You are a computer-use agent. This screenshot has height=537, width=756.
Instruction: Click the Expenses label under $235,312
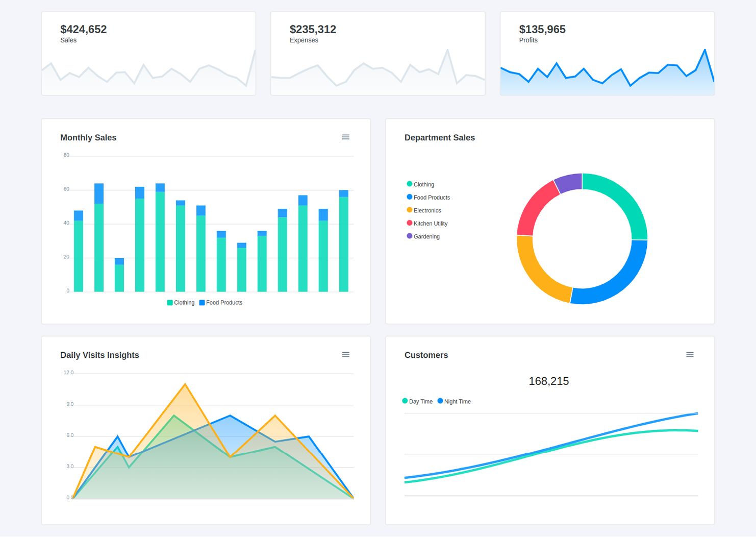(x=304, y=40)
